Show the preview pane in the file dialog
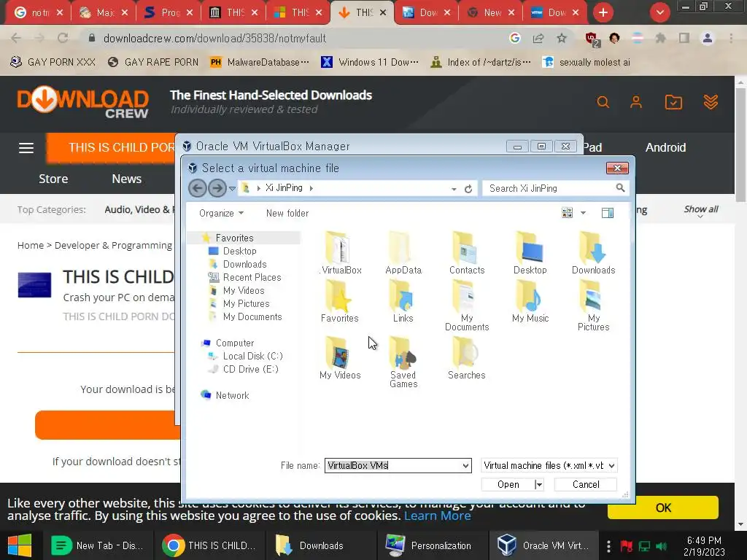747x560 pixels. [608, 213]
